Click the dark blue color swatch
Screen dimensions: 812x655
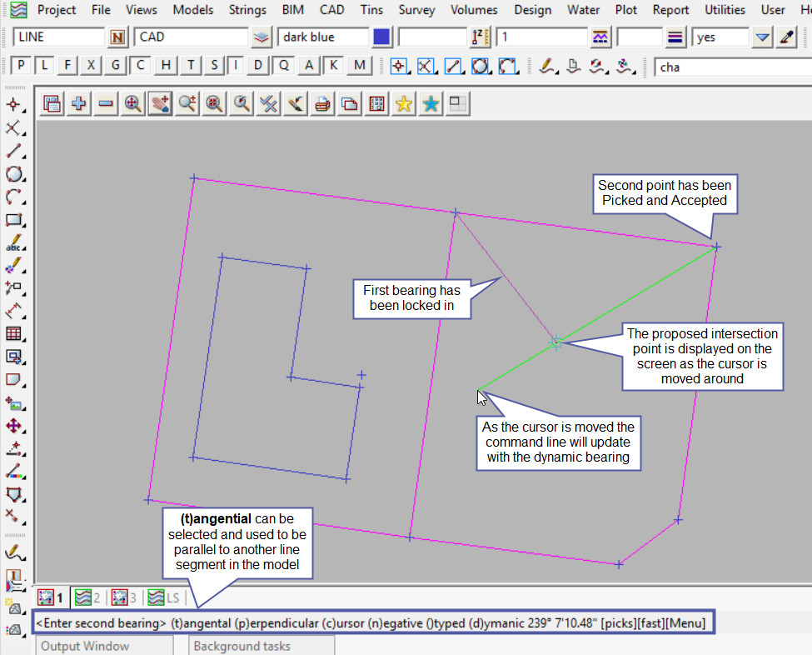point(382,37)
